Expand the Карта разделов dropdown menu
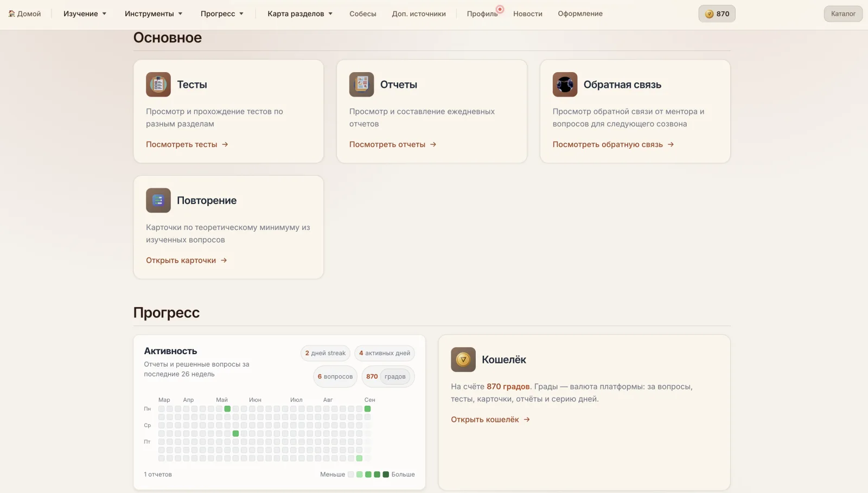 click(300, 14)
